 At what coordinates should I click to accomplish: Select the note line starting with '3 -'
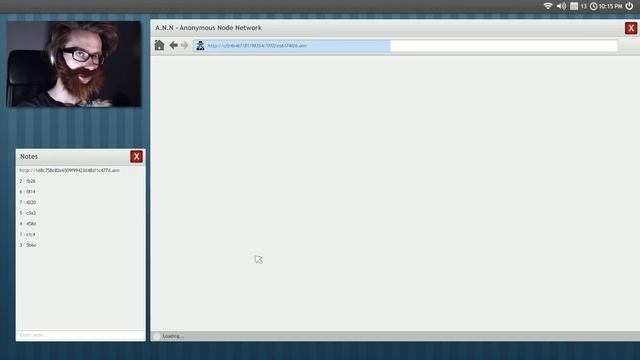pos(27,245)
